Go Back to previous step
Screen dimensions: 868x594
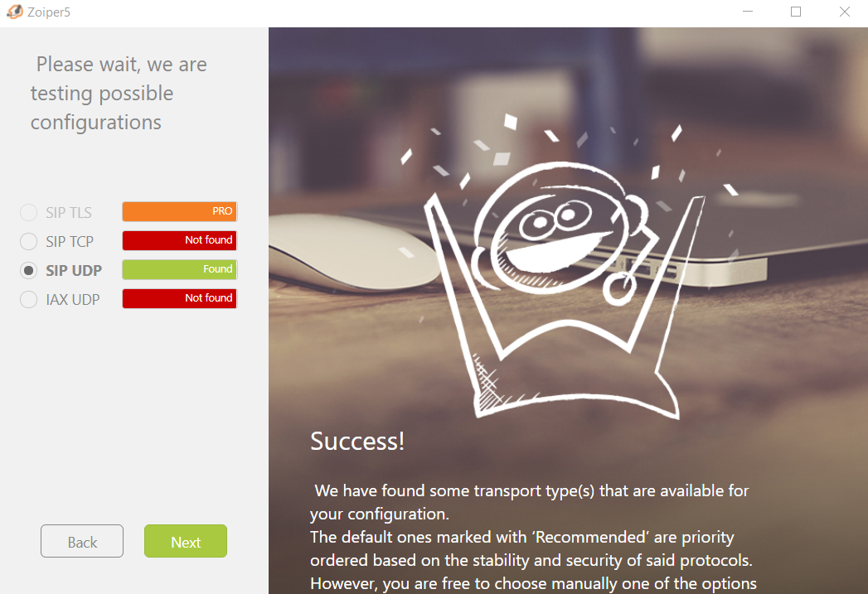(x=82, y=541)
